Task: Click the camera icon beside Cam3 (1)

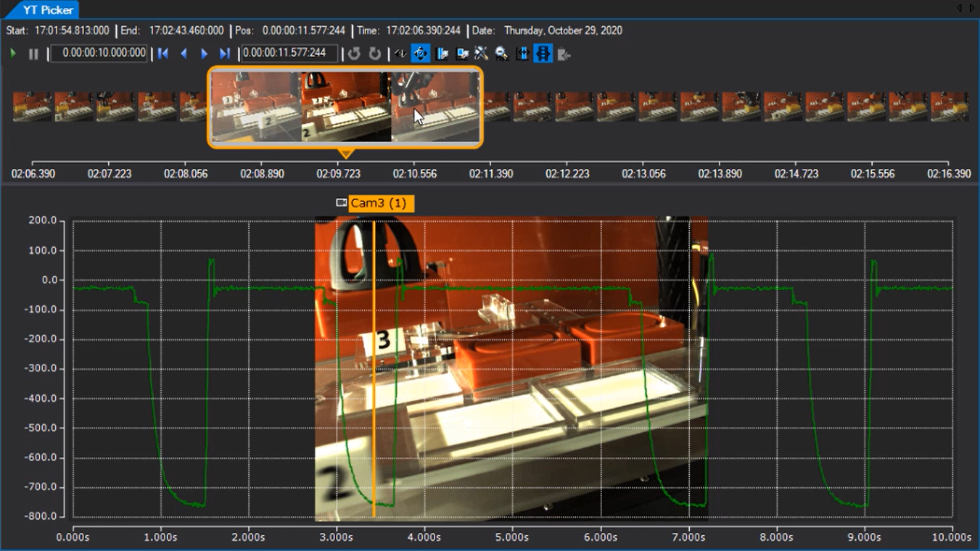Action: tap(342, 203)
